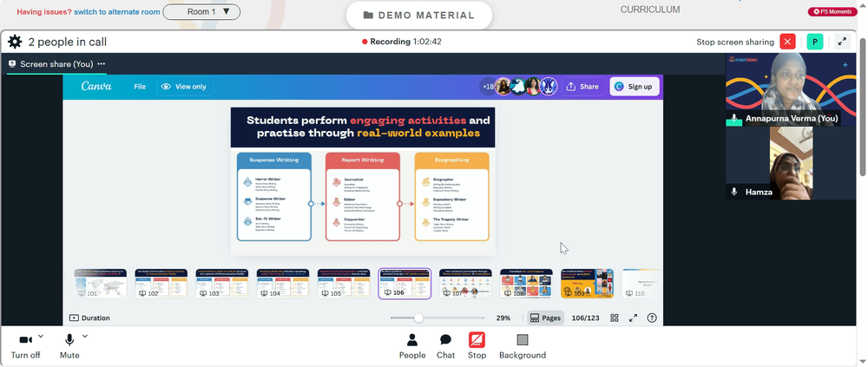Open the call settings gear icon
Screen dimensions: 868x367
coord(15,42)
